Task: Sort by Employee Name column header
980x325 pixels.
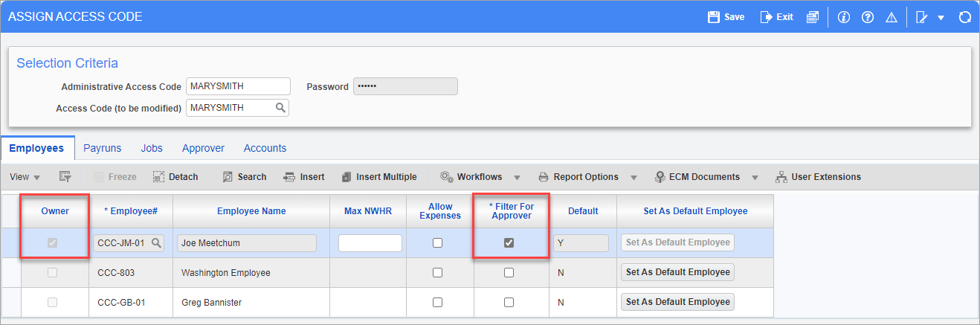Action: point(251,211)
